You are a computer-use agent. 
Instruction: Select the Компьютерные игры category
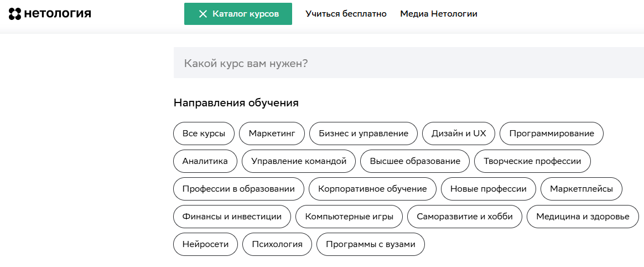(349, 217)
